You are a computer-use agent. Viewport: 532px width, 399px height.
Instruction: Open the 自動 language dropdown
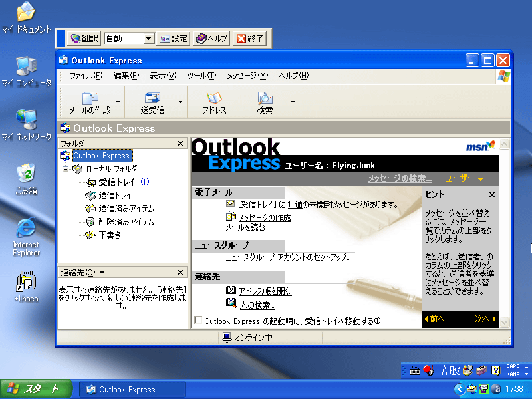click(148, 39)
